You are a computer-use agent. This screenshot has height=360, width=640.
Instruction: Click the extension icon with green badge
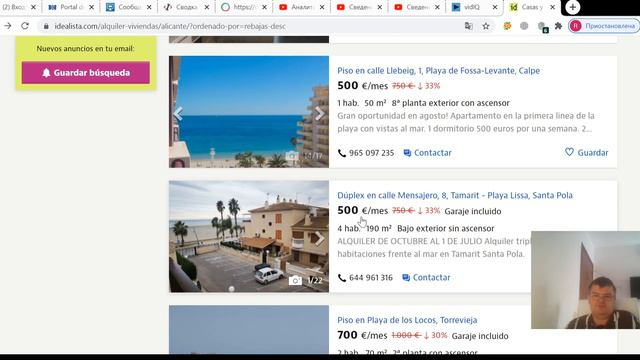coord(542,27)
